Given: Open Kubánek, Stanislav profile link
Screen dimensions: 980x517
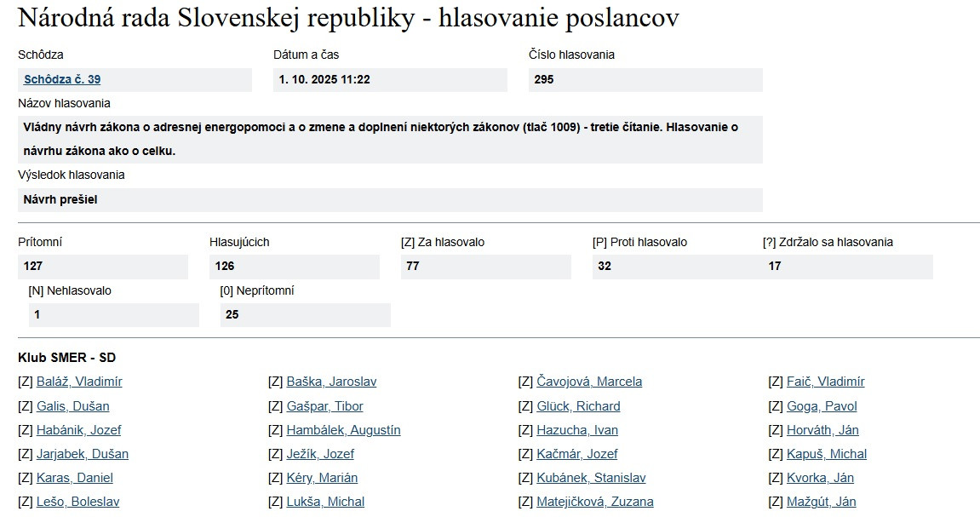Looking at the screenshot, I should point(591,478).
